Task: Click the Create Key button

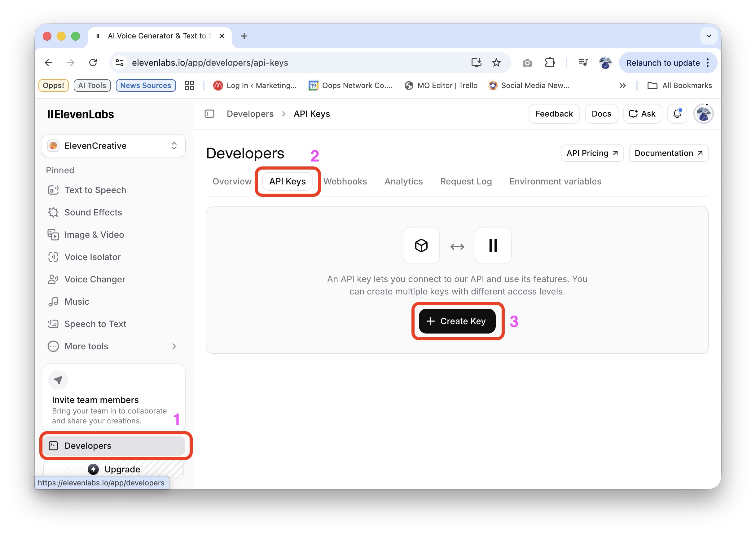Action: point(457,321)
